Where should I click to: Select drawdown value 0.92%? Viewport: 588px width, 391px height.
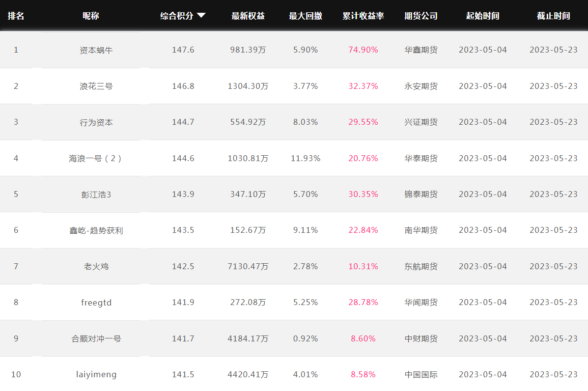click(x=306, y=338)
